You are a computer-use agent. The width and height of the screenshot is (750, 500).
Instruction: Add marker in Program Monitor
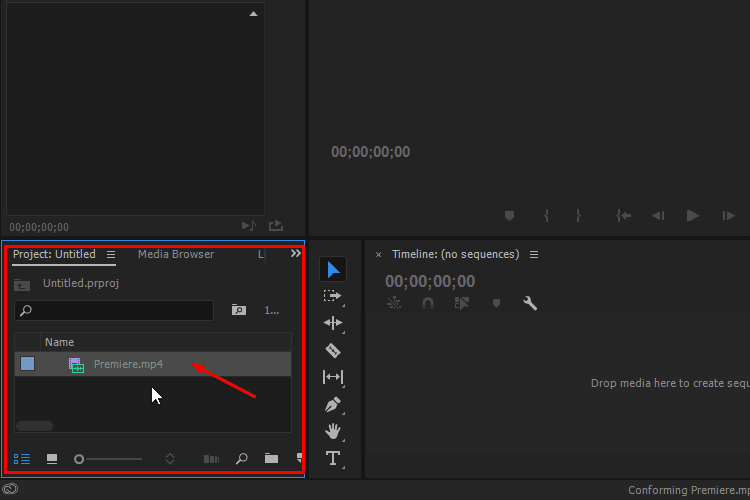(x=509, y=216)
